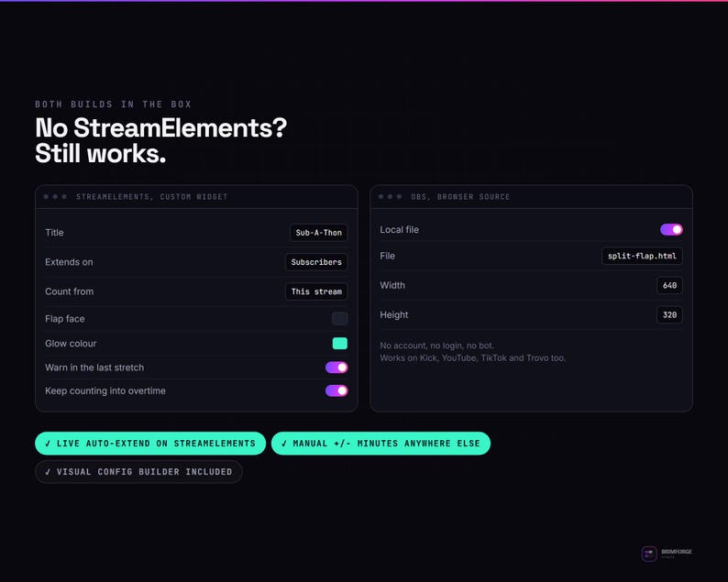Click the Keep counting into overtime label
The image size is (728, 582).
tap(105, 390)
